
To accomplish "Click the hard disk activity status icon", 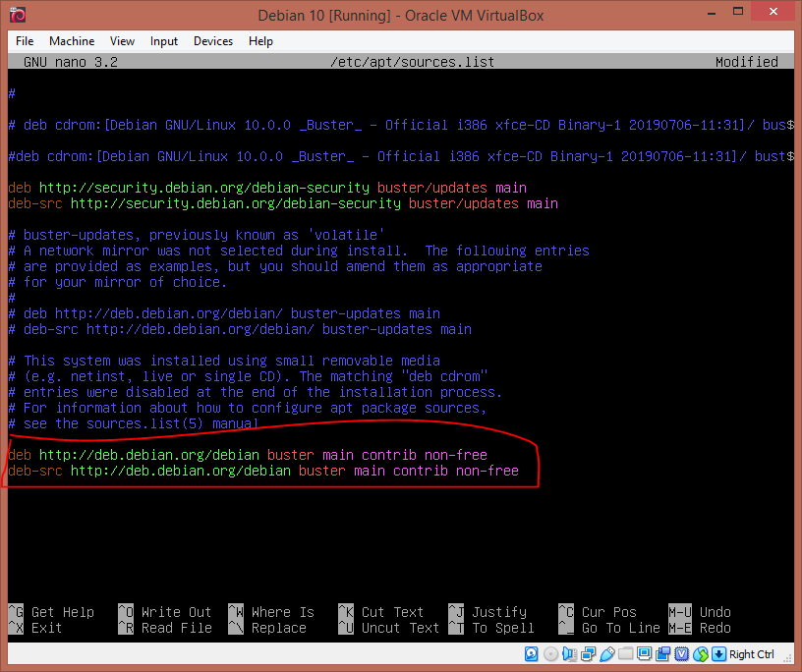I will (532, 654).
